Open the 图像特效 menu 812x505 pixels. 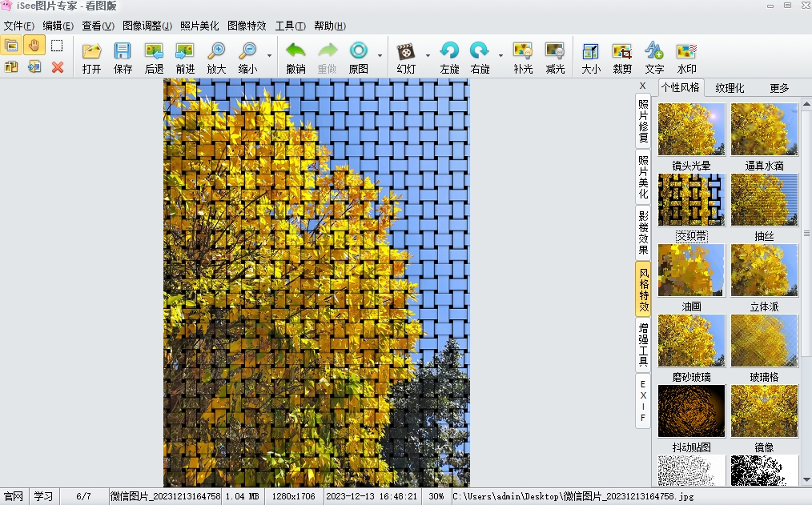[x=247, y=26]
